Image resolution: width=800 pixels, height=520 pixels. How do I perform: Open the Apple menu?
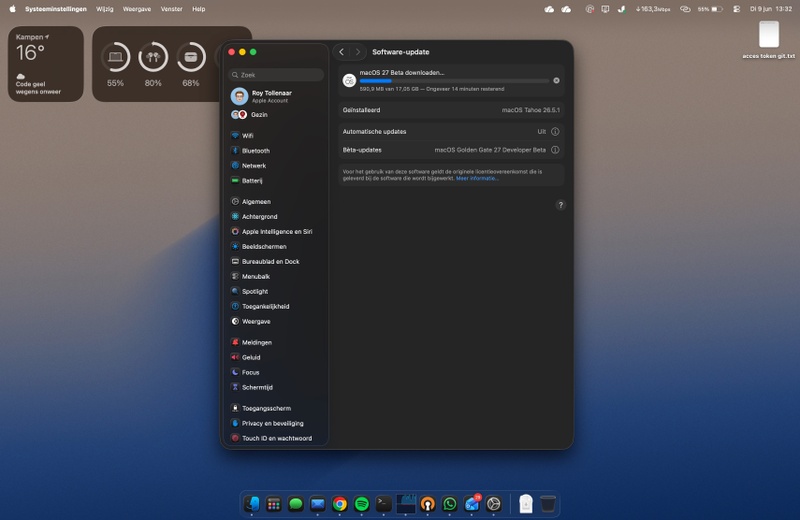point(12,9)
